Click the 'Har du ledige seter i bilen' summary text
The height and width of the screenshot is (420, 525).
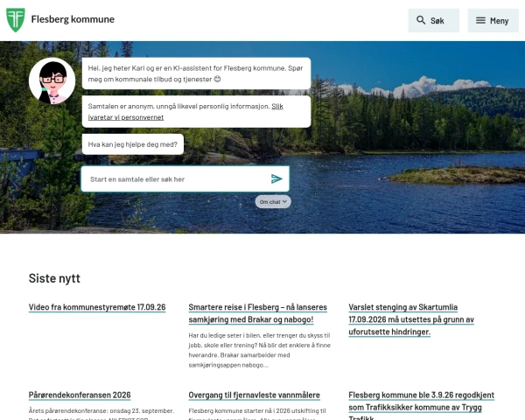(260, 350)
